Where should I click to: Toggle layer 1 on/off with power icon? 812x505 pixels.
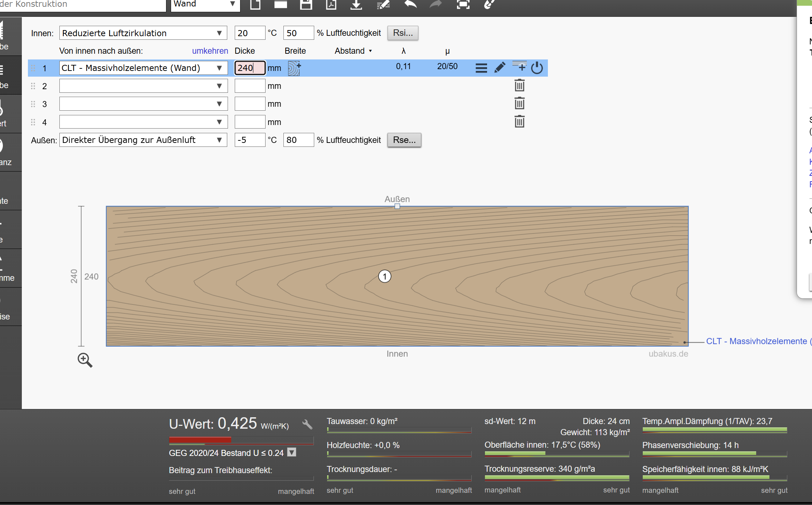click(x=537, y=68)
